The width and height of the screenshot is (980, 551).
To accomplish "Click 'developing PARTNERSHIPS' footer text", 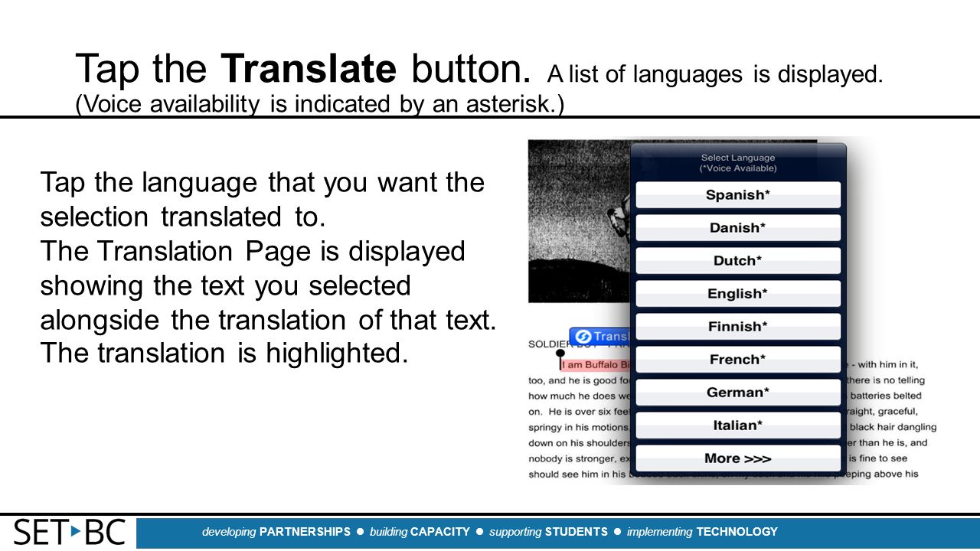I will (x=276, y=532).
